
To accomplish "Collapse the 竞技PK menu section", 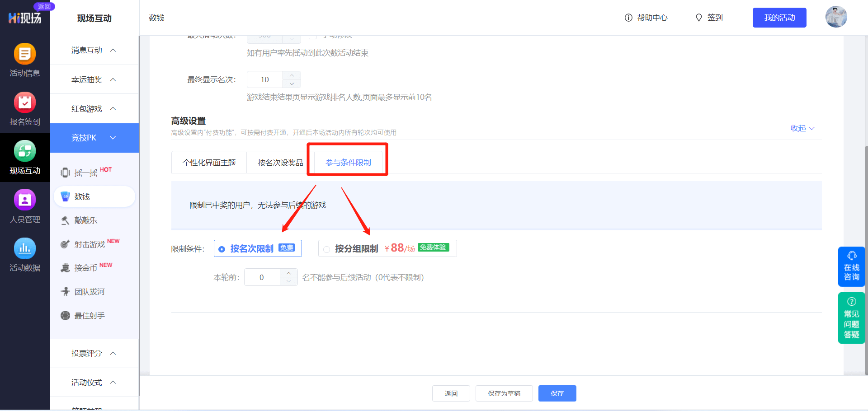I will [94, 138].
